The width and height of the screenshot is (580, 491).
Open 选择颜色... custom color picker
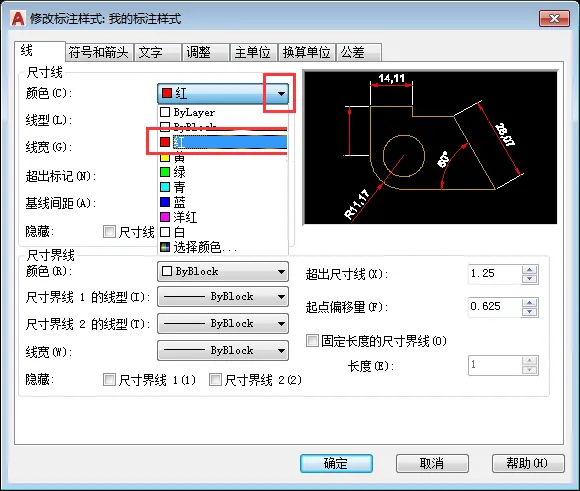pyautogui.click(x=223, y=247)
